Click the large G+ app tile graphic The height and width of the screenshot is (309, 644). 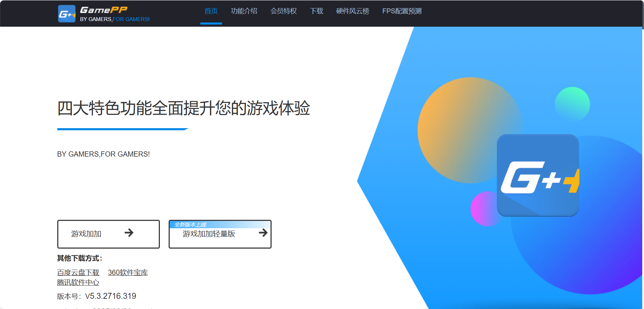click(x=538, y=175)
